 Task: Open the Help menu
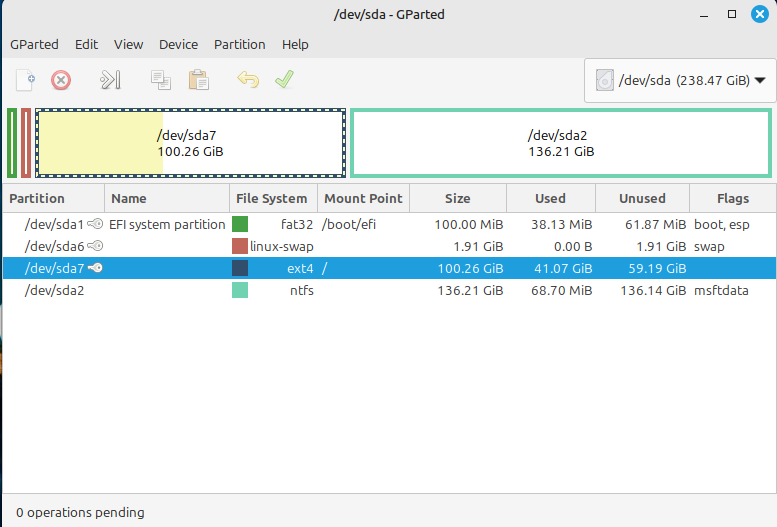click(x=295, y=45)
